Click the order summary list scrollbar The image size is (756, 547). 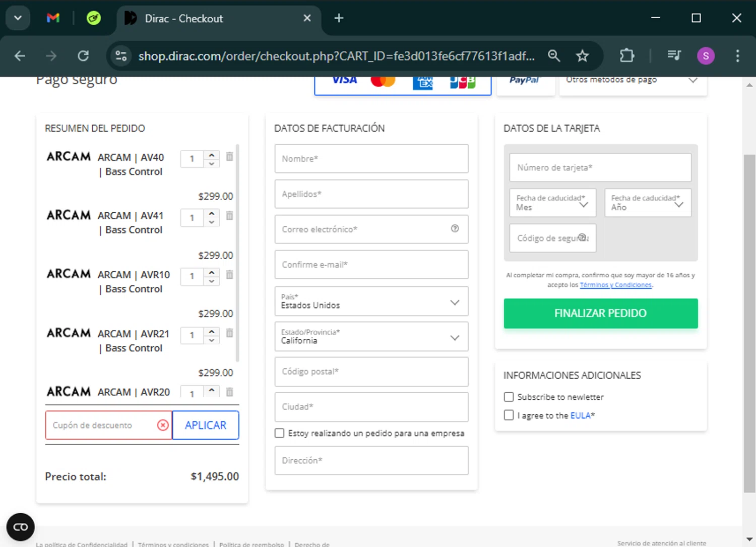point(237,253)
